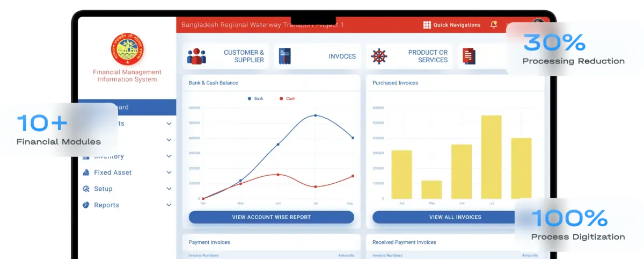Click the Quick Navigations label
The image size is (644, 259).
[457, 25]
